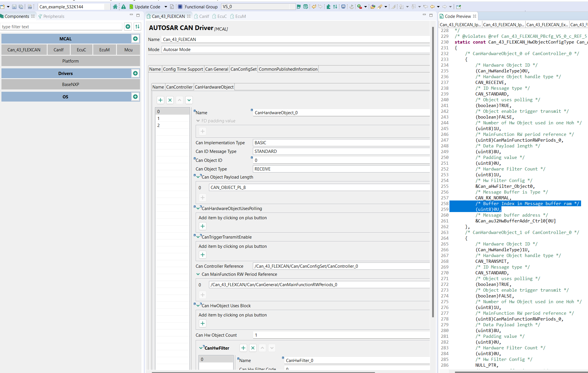Viewport: 588px width, 373px height.
Task: Click the sort arrows icon beside filter
Action: (137, 27)
